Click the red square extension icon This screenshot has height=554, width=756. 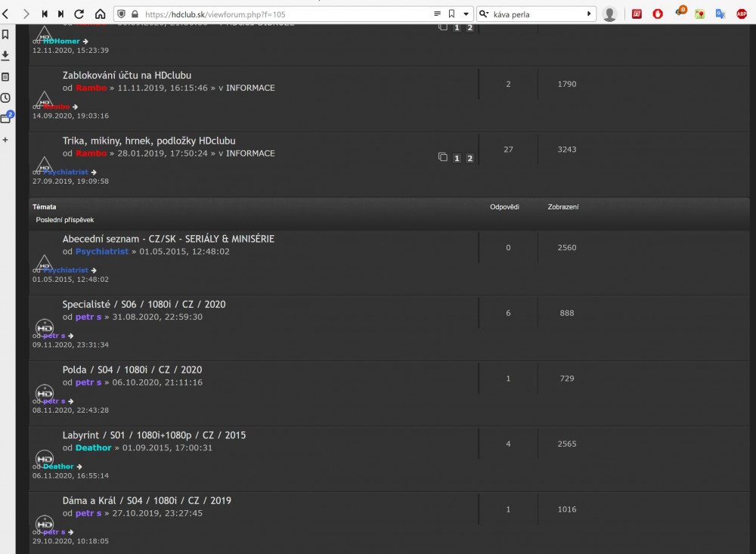pyautogui.click(x=637, y=14)
